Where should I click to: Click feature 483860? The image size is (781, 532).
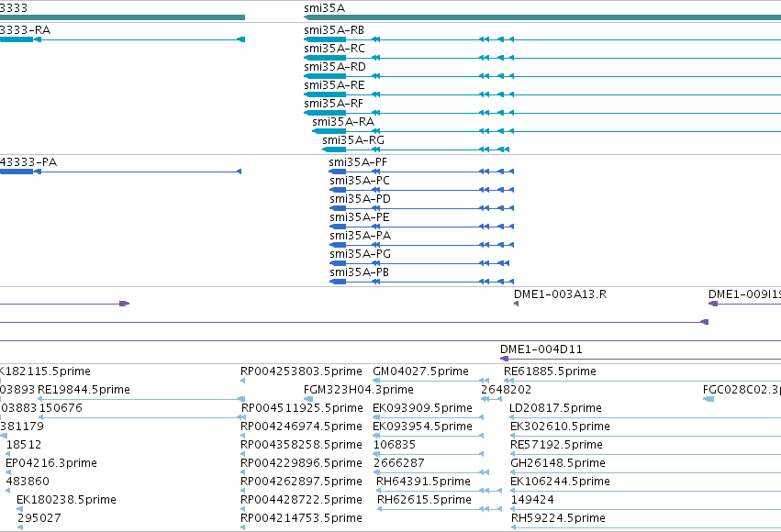click(x=28, y=482)
